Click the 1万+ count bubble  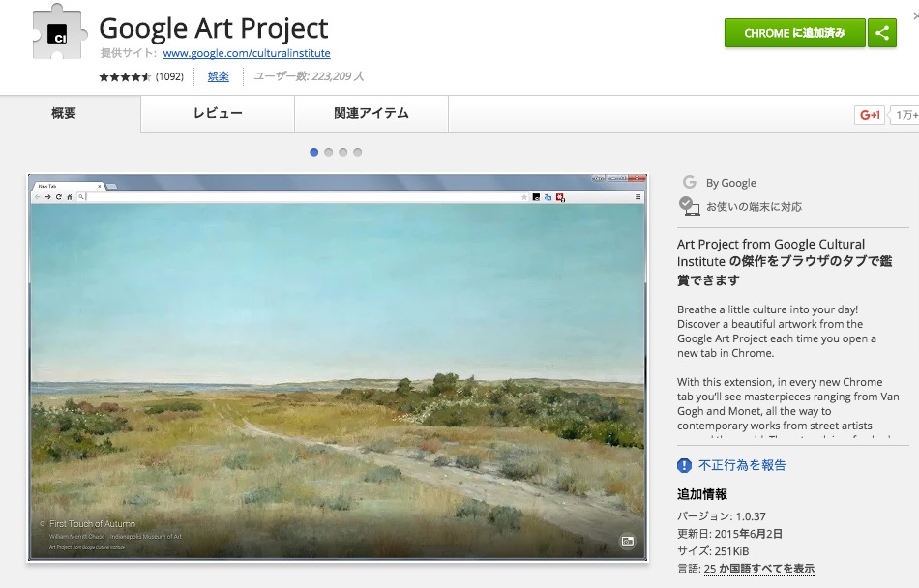[905, 115]
